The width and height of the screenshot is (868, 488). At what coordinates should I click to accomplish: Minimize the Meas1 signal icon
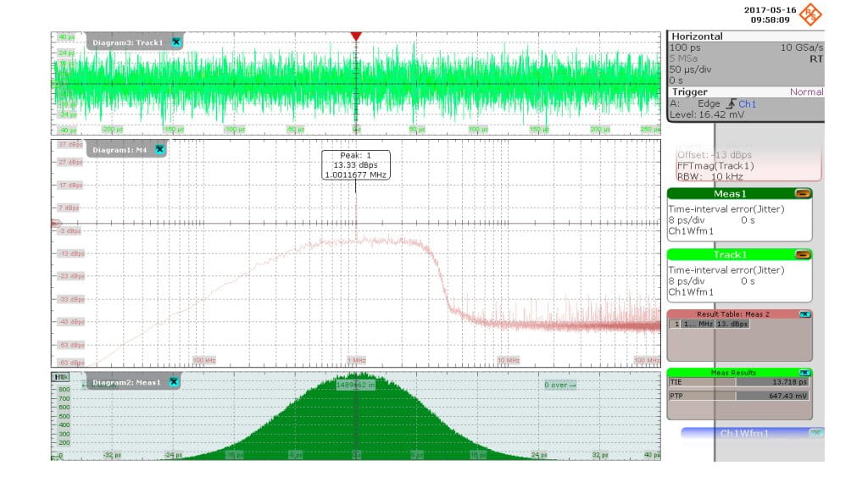point(802,193)
